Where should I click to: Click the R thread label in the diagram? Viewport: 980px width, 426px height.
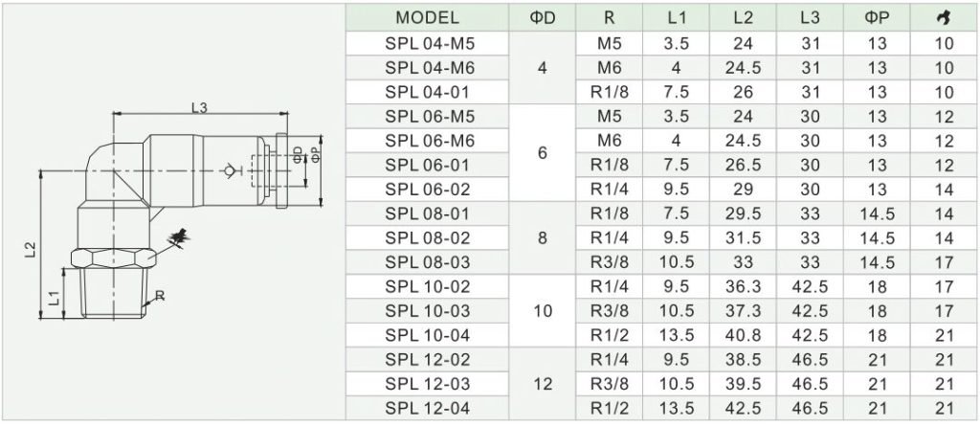click(x=160, y=296)
